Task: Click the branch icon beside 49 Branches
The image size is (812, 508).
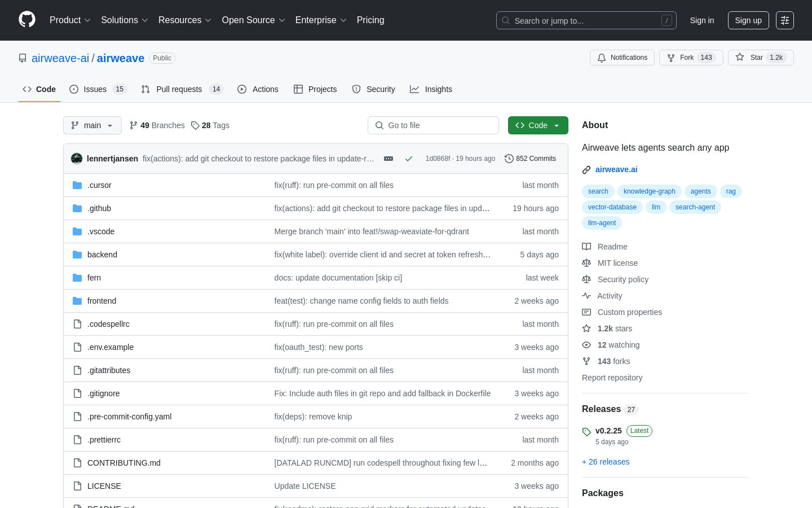Action: 134,125
